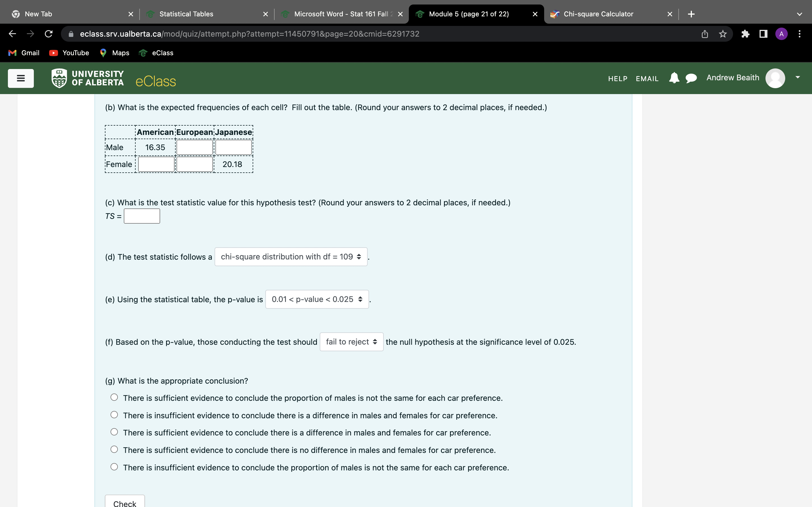
Task: Open the messages speech bubble icon
Action: (691, 78)
